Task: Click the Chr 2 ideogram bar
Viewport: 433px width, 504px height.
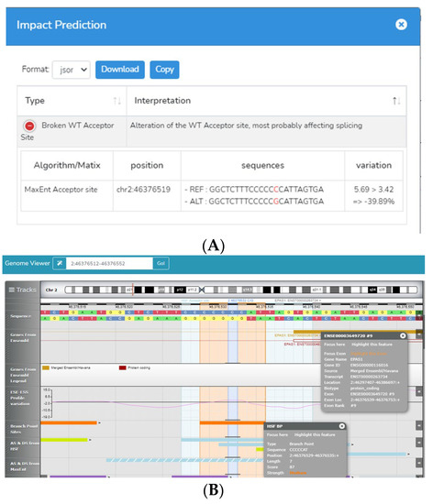Action: point(240,290)
